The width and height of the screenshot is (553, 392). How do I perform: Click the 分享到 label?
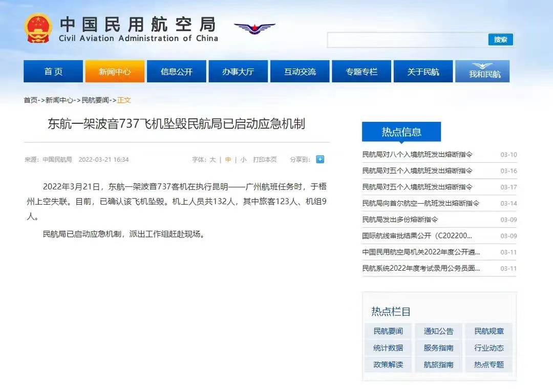coord(300,160)
